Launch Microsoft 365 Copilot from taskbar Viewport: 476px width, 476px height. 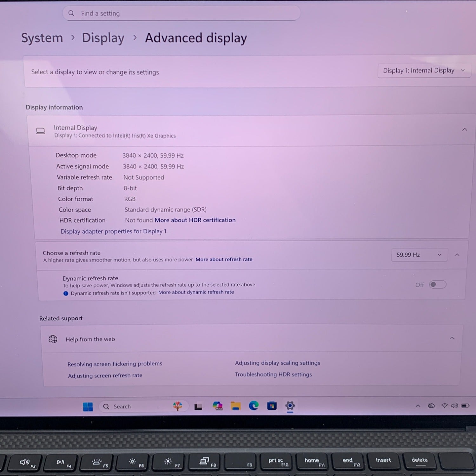click(x=217, y=406)
